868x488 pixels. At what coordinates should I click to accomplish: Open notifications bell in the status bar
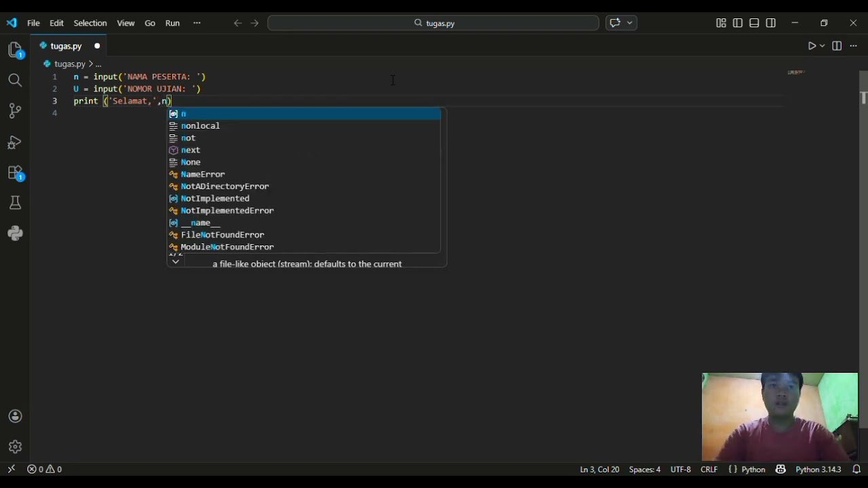click(x=856, y=469)
